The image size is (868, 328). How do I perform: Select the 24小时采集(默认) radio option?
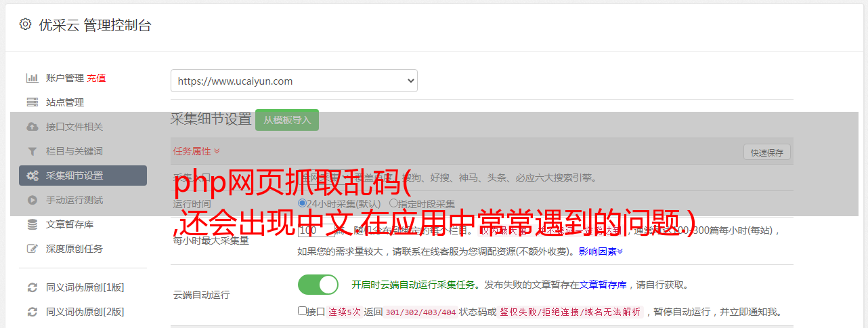(x=302, y=203)
